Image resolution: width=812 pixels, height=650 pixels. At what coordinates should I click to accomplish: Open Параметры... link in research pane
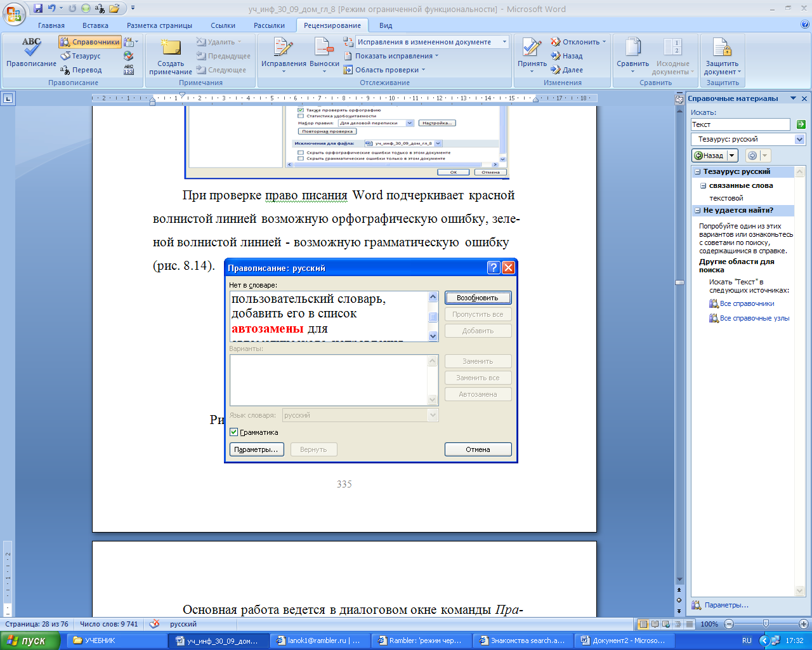(726, 605)
